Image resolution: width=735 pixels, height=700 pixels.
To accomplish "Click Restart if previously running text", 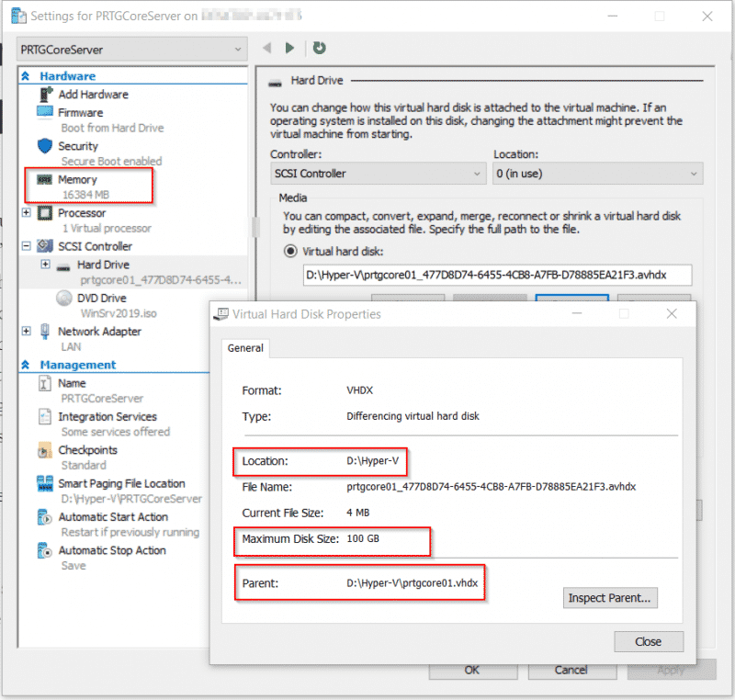I will pyautogui.click(x=130, y=532).
